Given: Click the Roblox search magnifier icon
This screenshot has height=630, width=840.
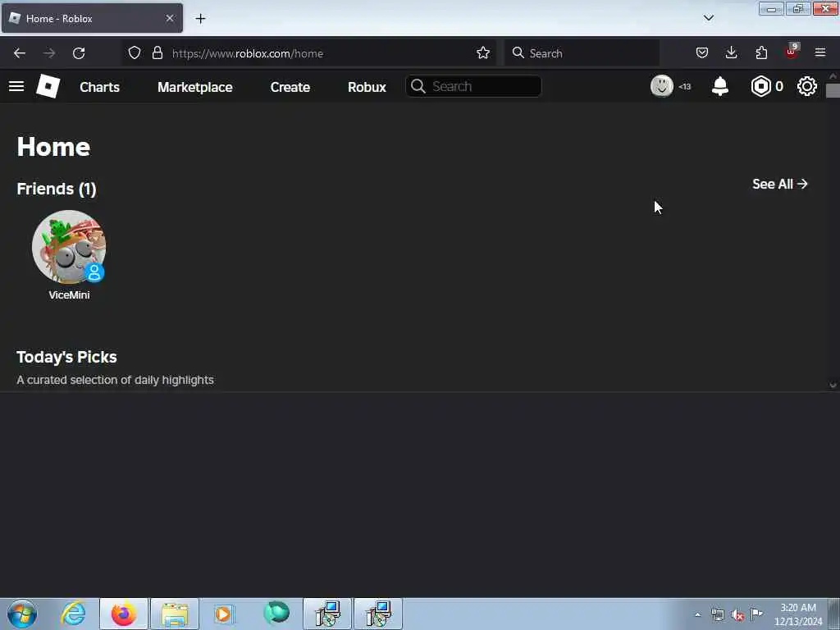Looking at the screenshot, I should pos(418,86).
